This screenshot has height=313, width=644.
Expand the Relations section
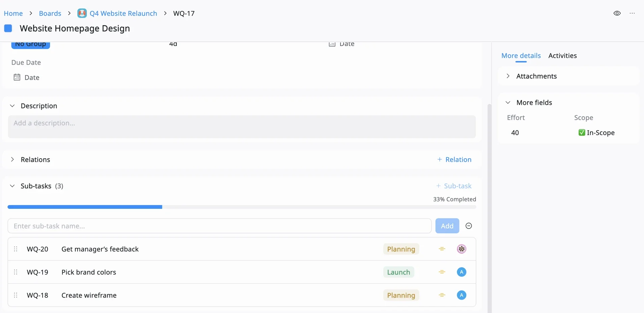[x=12, y=160]
